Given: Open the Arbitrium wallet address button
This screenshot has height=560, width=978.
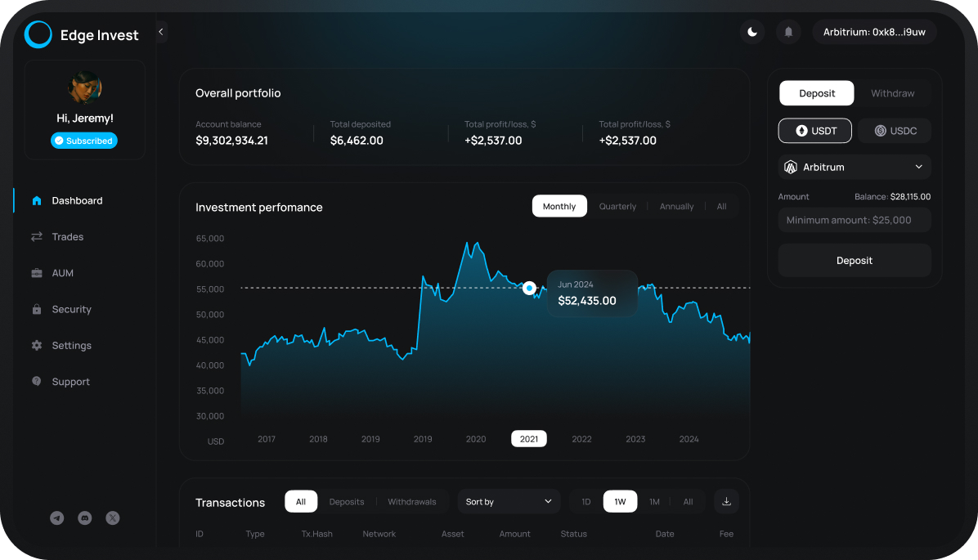Looking at the screenshot, I should click(x=874, y=32).
